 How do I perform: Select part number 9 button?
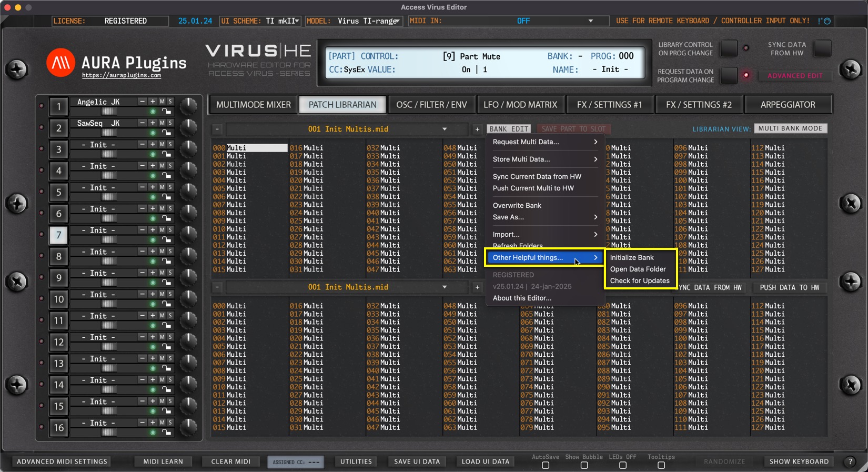(58, 278)
